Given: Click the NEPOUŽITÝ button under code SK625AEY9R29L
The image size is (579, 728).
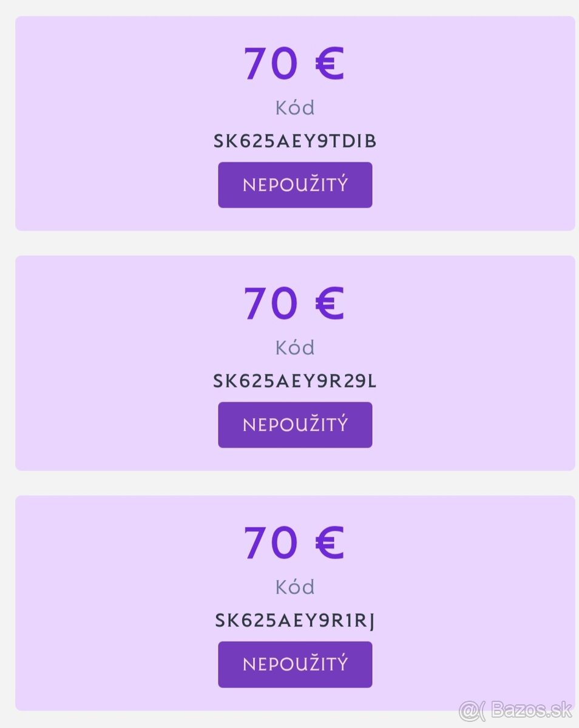Looking at the screenshot, I should click(x=295, y=425).
